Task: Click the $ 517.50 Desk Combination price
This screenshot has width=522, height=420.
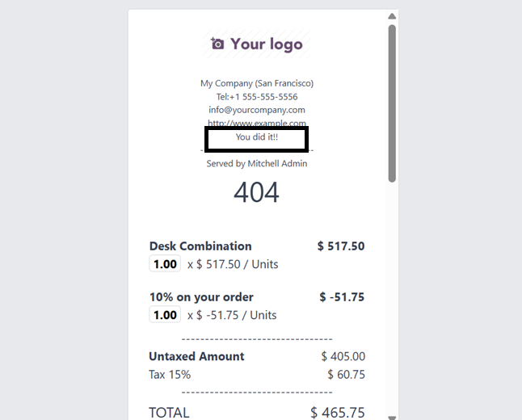Action: (x=341, y=246)
